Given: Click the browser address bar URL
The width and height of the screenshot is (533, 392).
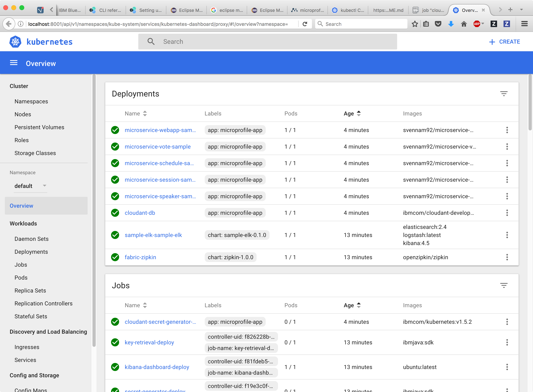Looking at the screenshot, I should pyautogui.click(x=158, y=24).
